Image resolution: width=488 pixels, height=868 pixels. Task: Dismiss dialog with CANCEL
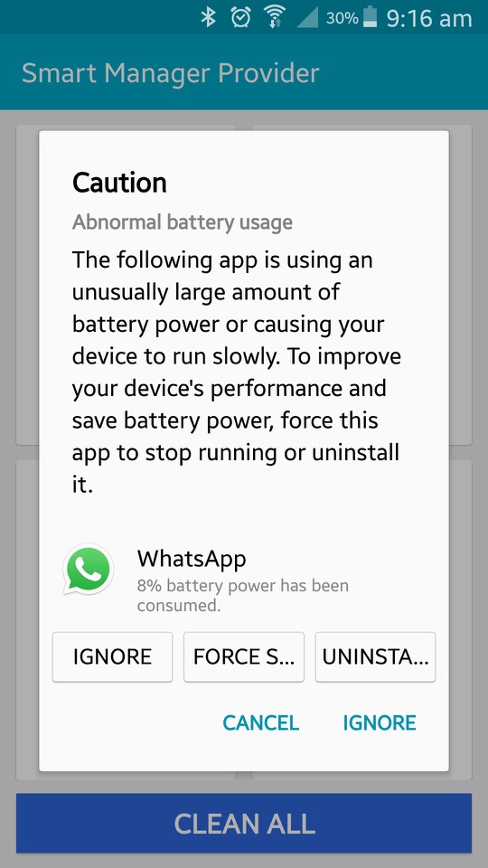click(260, 723)
